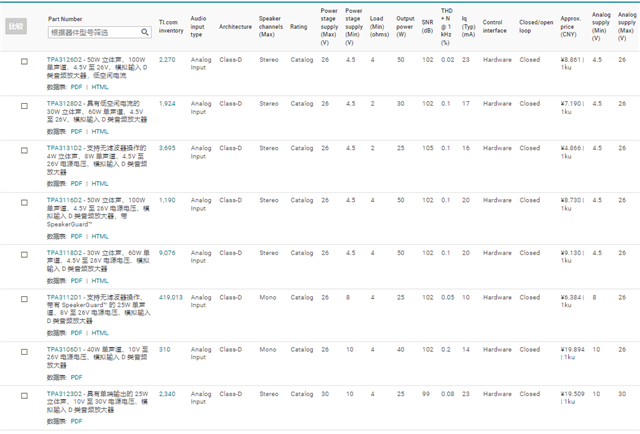Tick the checkbox for TPA3126D2

(24, 62)
